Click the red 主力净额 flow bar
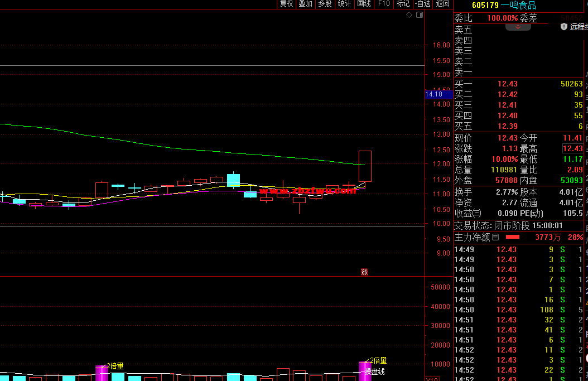This screenshot has height=381, width=588. point(513,237)
